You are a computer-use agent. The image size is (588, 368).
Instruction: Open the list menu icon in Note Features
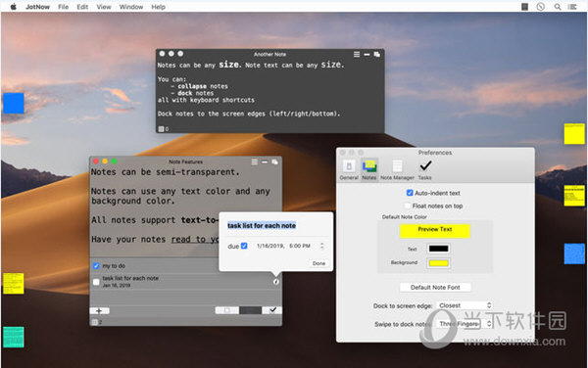pyautogui.click(x=254, y=161)
